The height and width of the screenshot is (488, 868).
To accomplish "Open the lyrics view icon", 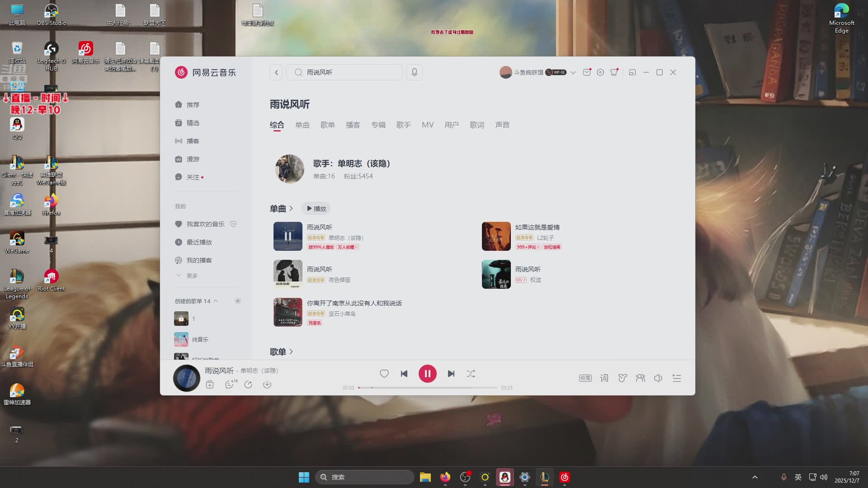I will pyautogui.click(x=604, y=378).
